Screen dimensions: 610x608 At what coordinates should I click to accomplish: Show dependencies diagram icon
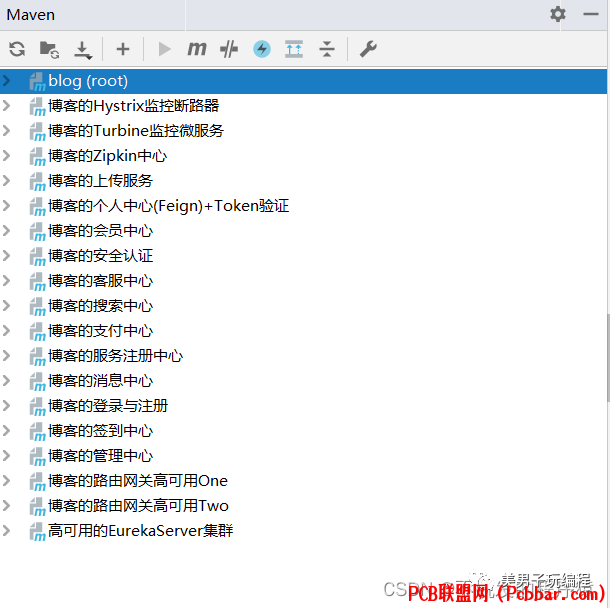pos(294,49)
